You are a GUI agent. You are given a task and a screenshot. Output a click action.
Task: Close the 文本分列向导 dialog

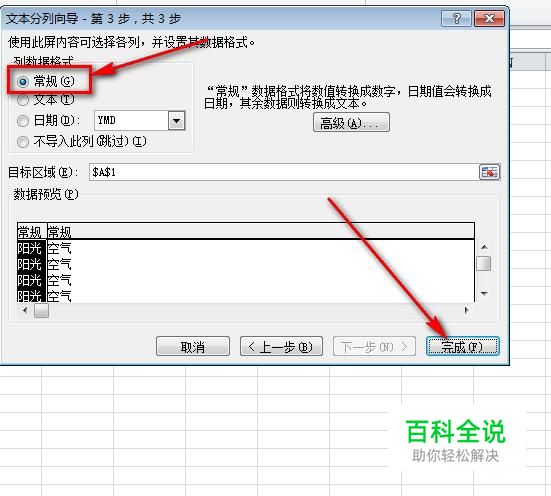[x=490, y=18]
